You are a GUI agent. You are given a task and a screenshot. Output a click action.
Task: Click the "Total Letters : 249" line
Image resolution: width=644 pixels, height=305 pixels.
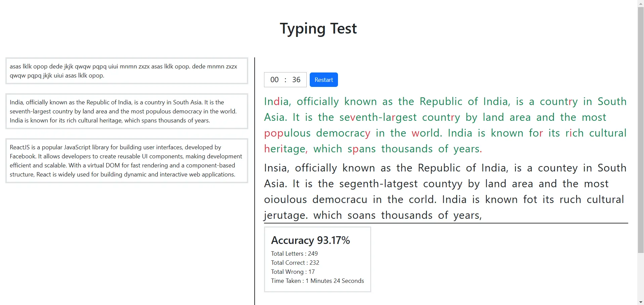[x=294, y=254]
